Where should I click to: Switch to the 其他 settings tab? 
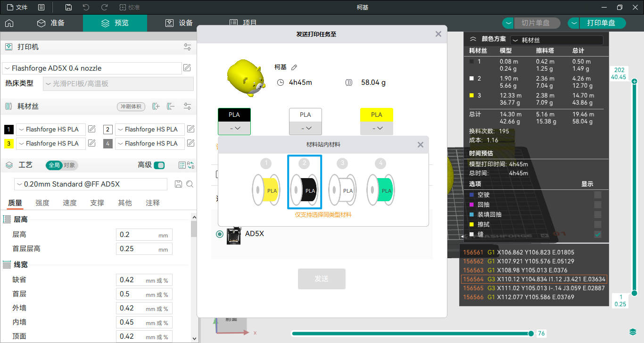(125, 203)
